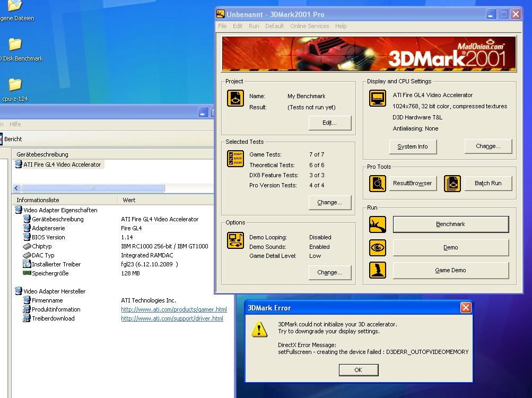Image resolution: width=532 pixels, height=398 pixels.
Task: Click the Selected Tests checklist icon
Action: [x=235, y=159]
